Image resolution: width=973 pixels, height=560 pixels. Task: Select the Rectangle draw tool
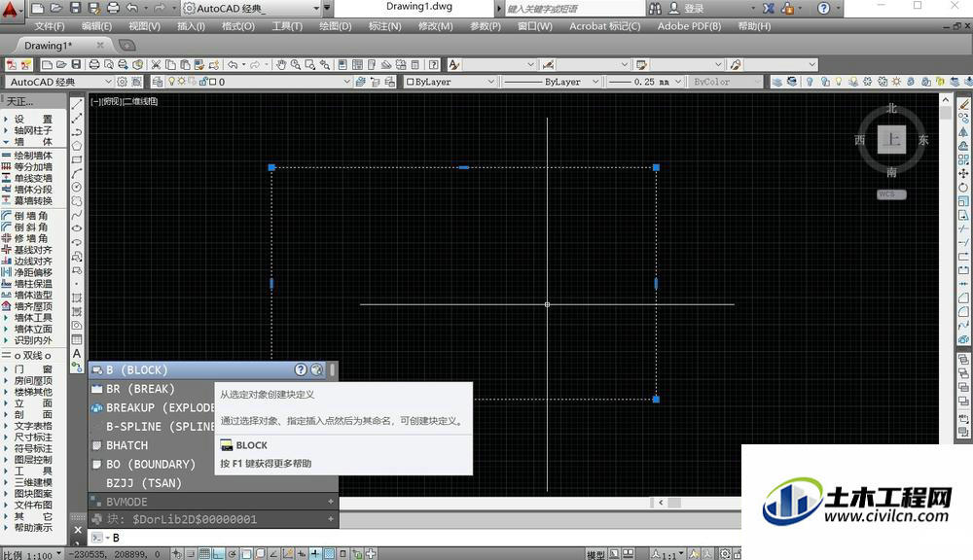(x=77, y=159)
